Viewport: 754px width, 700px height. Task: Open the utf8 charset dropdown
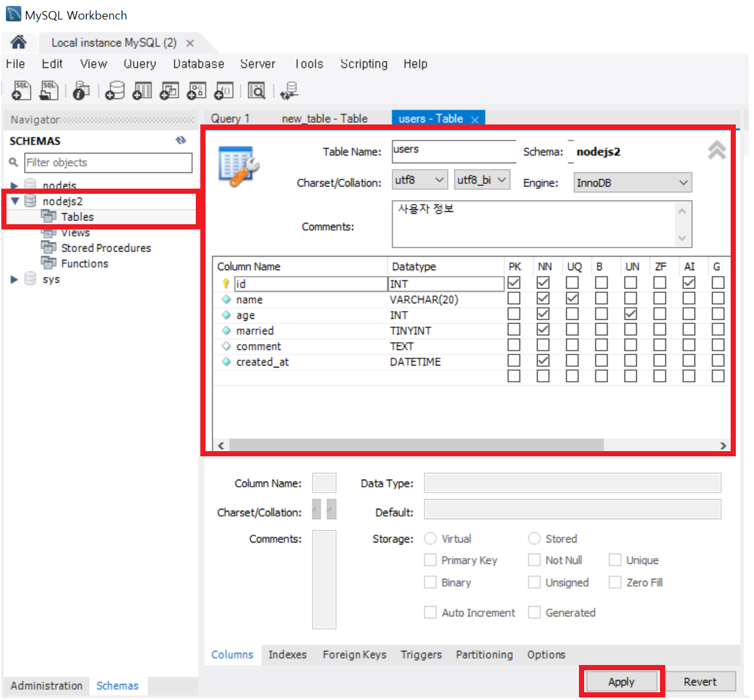[x=419, y=180]
